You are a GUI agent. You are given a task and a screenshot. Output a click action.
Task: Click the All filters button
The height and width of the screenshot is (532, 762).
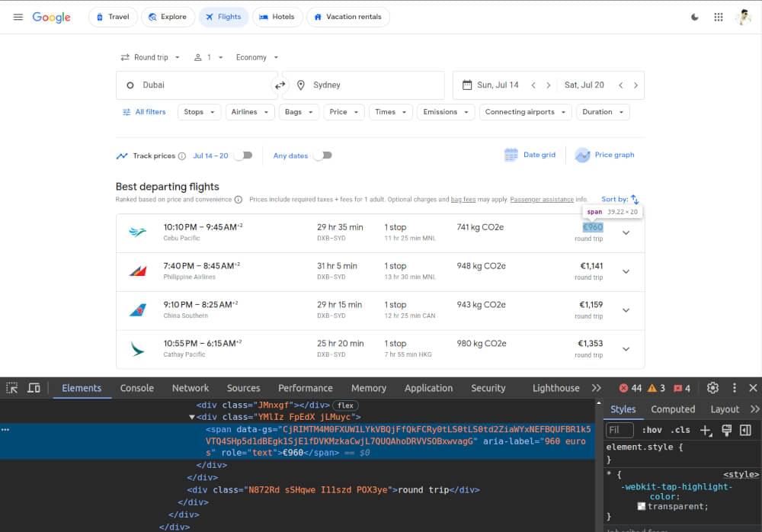tap(144, 111)
